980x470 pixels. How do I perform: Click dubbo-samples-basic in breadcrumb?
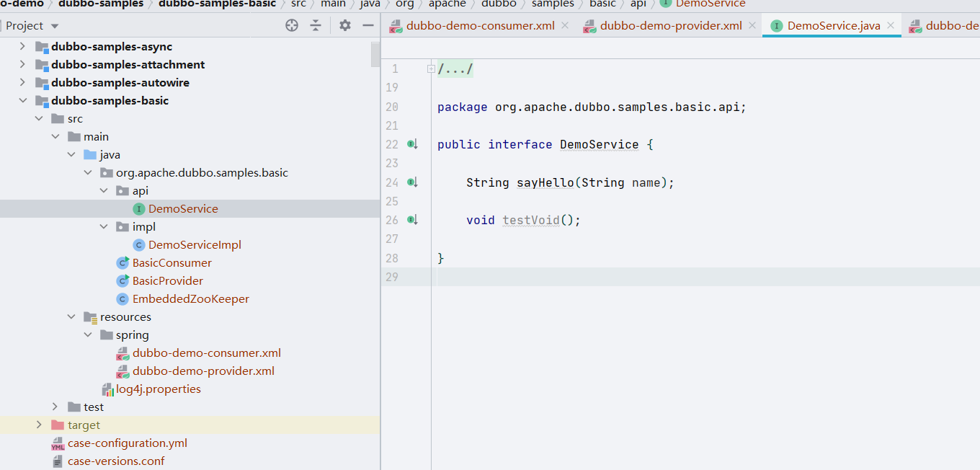pos(217,4)
